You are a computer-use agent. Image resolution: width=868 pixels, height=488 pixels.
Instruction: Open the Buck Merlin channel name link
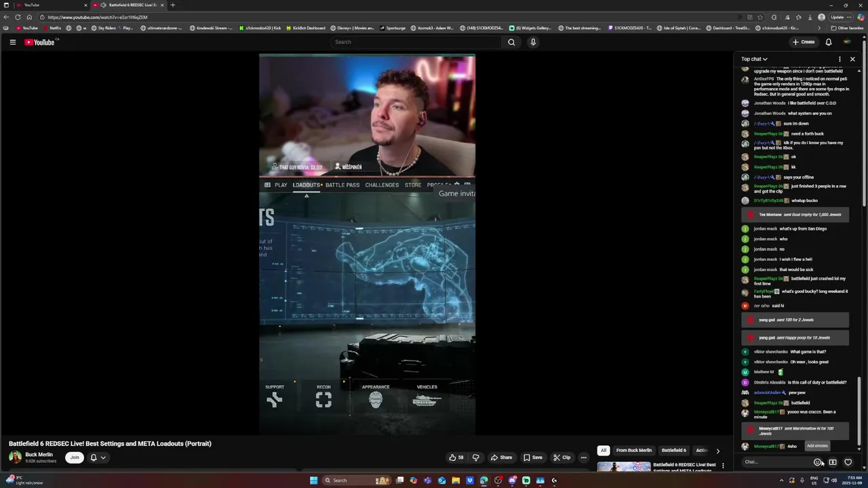pos(39,455)
